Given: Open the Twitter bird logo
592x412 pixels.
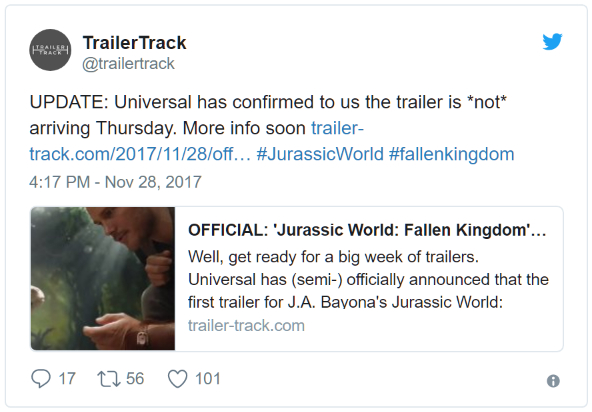Looking at the screenshot, I should 552,42.
